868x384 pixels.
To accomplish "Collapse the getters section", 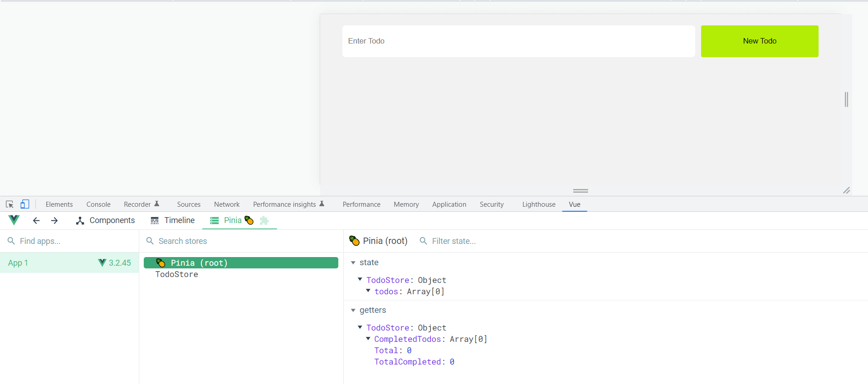I will coord(353,311).
